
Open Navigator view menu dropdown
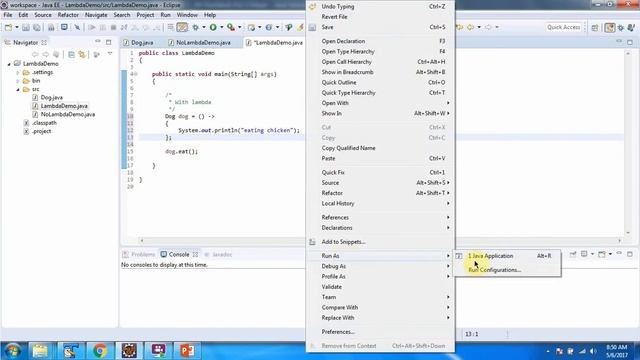(x=110, y=54)
